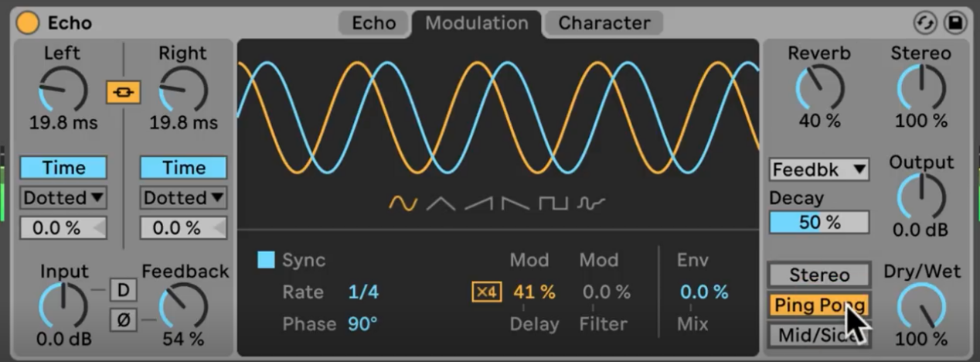This screenshot has width=980, height=362.
Task: Select the triangle waveform icon
Action: (441, 203)
